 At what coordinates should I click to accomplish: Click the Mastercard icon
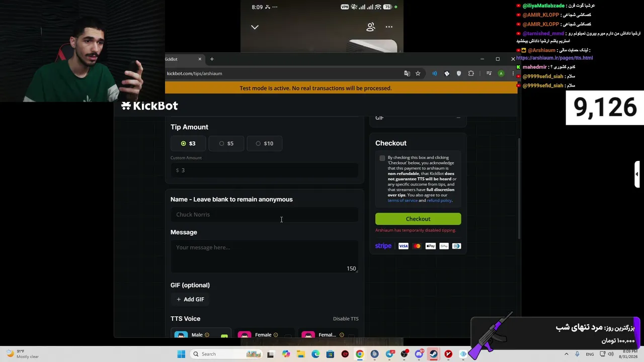(417, 246)
